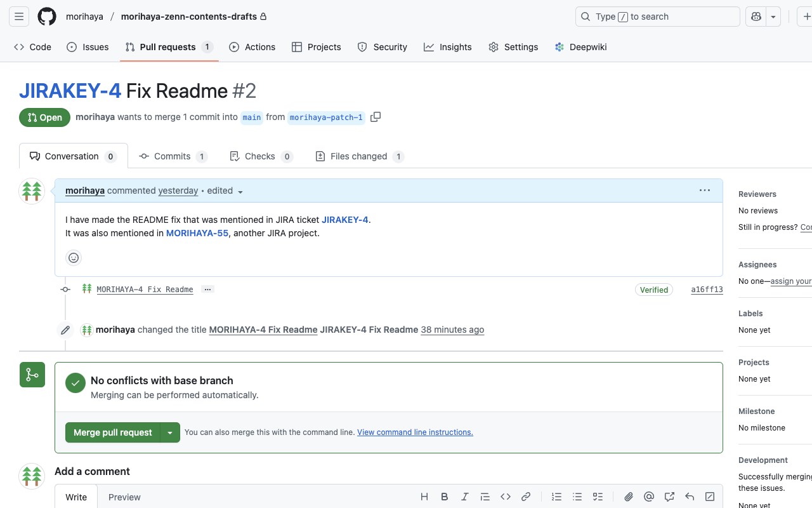This screenshot has height=508, width=812.
Task: Attach files using the paperclip icon
Action: [629, 497]
